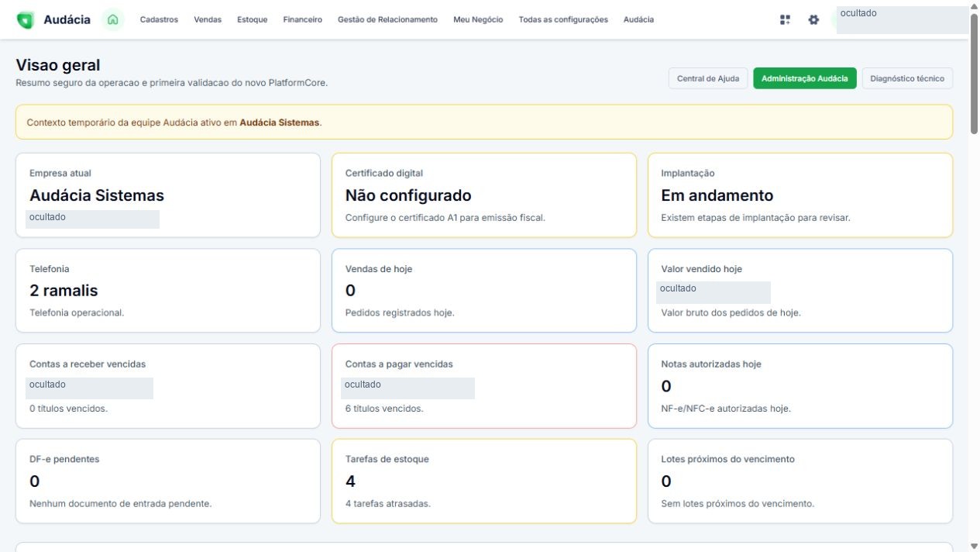This screenshot has width=980, height=552.
Task: Open the Telefonia card
Action: click(168, 290)
